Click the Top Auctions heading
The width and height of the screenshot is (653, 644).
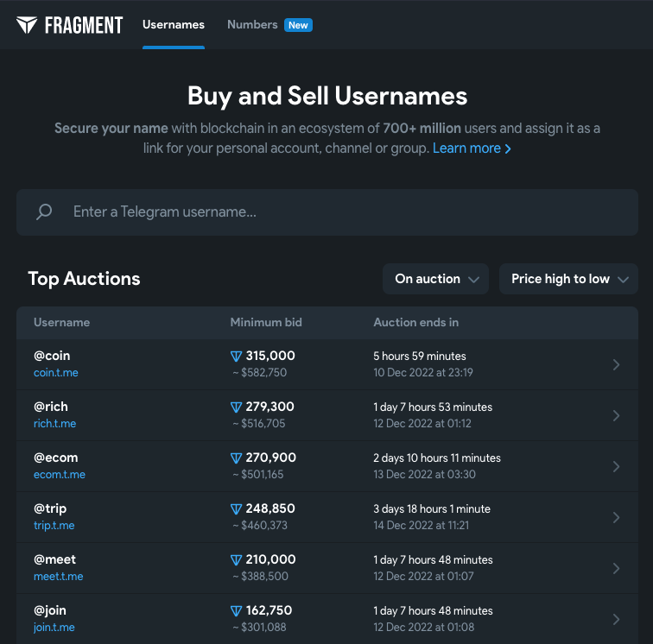point(84,279)
